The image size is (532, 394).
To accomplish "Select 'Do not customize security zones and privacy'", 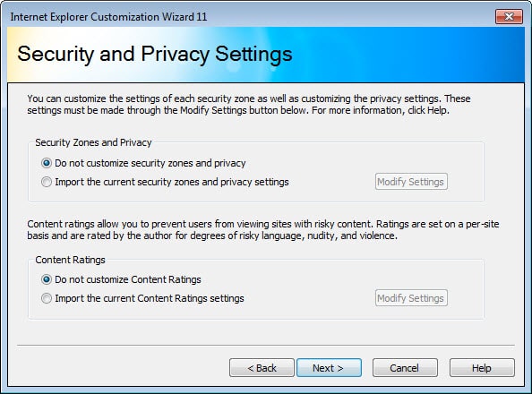I will (x=143, y=163).
